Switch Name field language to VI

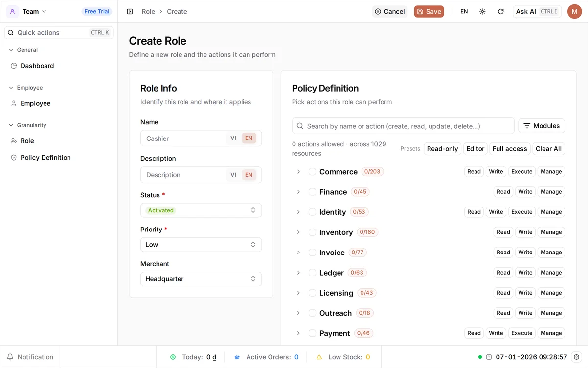(233, 138)
